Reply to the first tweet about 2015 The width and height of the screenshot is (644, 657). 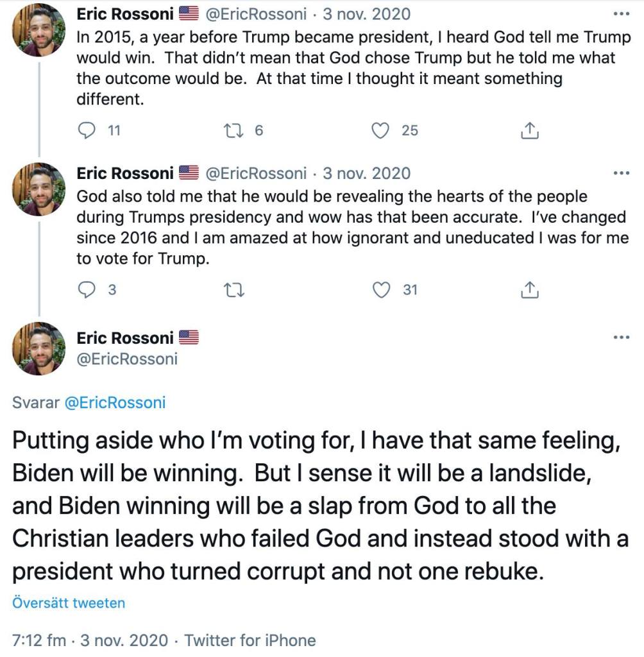[87, 131]
